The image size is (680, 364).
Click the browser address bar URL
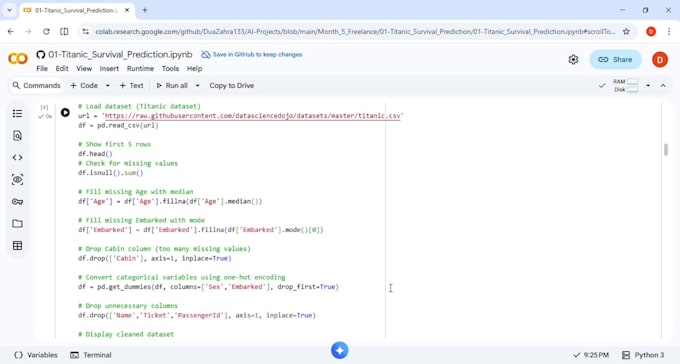click(x=355, y=32)
